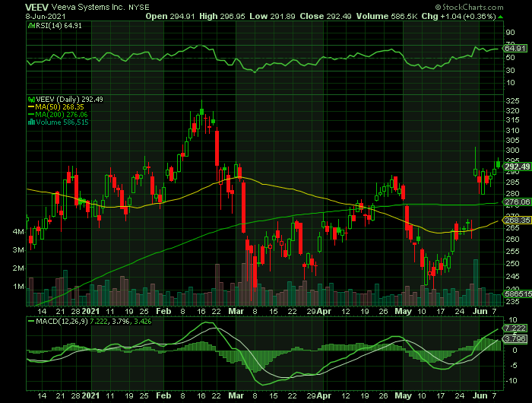The image size is (532, 403).
Task: Click the 7.222 MACD value tag
Action: tap(516, 327)
